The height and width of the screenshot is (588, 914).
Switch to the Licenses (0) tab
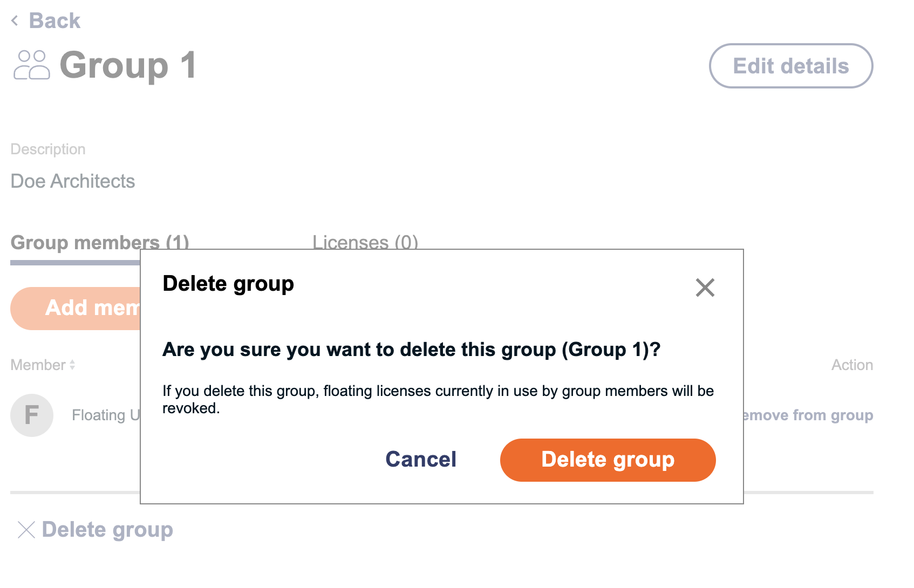365,243
